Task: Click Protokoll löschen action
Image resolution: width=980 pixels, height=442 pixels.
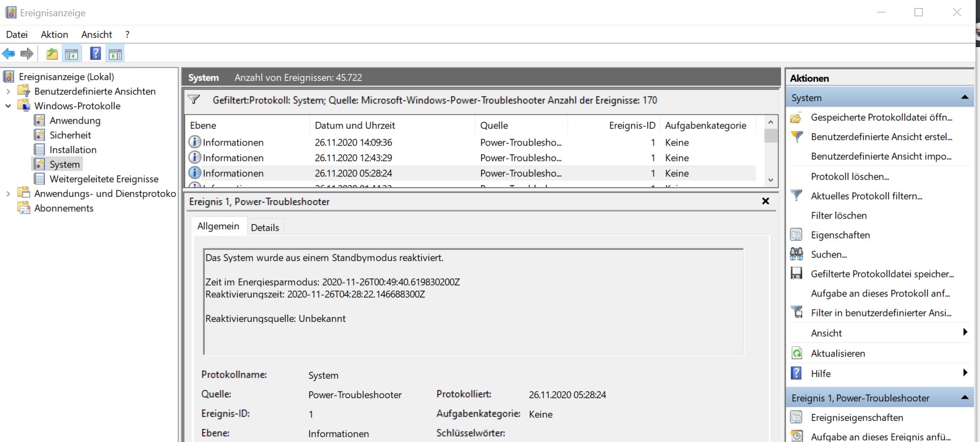Action: [x=850, y=176]
